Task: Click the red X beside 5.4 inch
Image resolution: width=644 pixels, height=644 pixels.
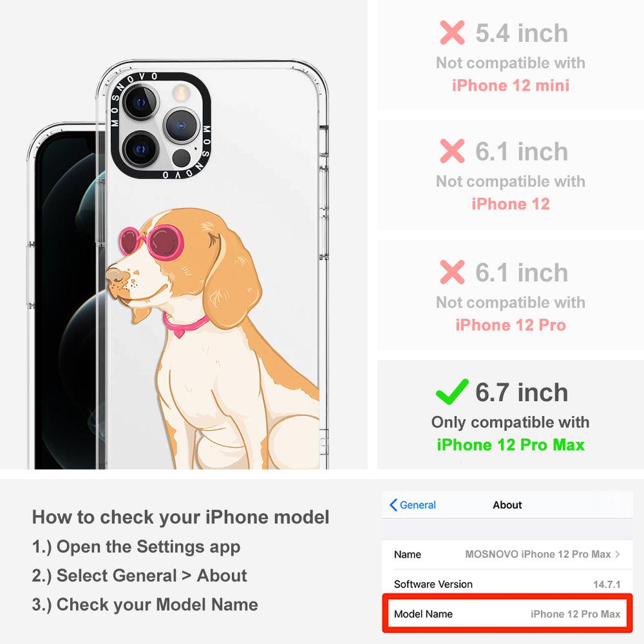Action: pos(452,32)
